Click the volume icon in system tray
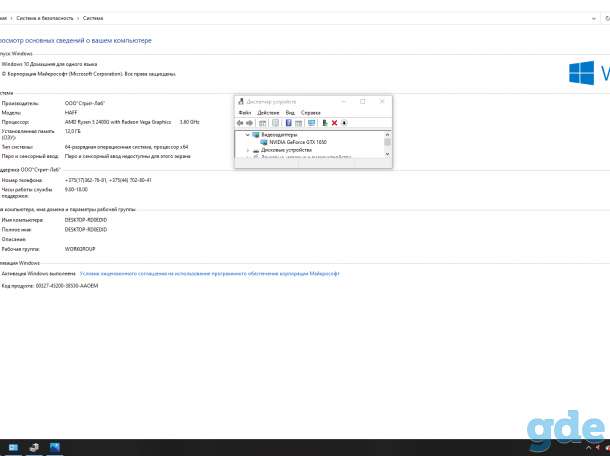Viewport: 610px width, 456px height. [x=599, y=448]
